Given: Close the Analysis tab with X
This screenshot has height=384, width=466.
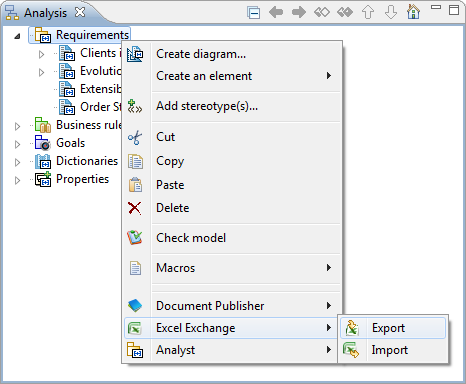Looking at the screenshot, I should [80, 12].
